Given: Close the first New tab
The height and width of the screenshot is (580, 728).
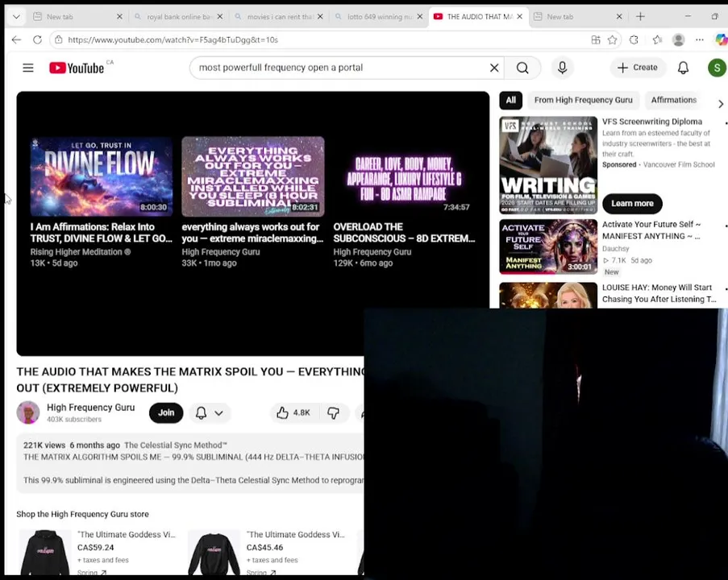Looking at the screenshot, I should [119, 17].
